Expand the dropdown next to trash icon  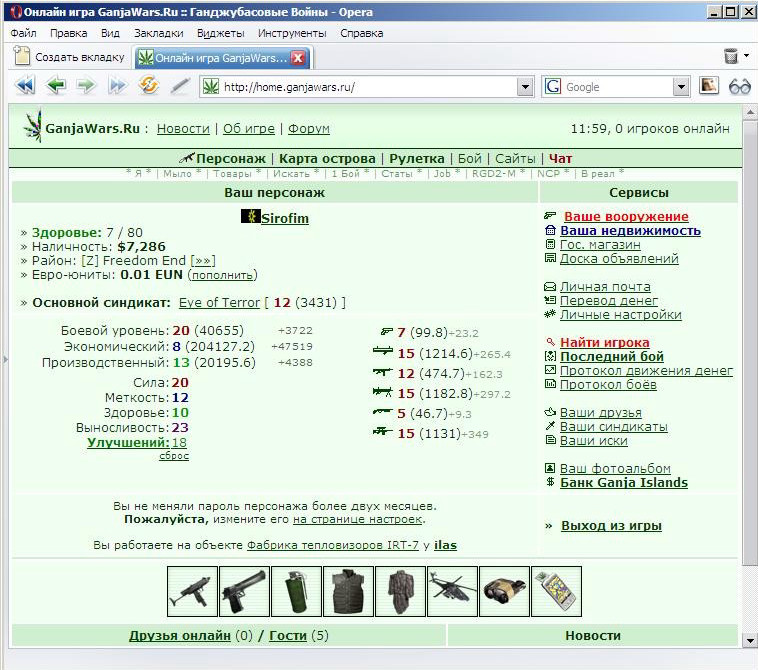click(746, 56)
